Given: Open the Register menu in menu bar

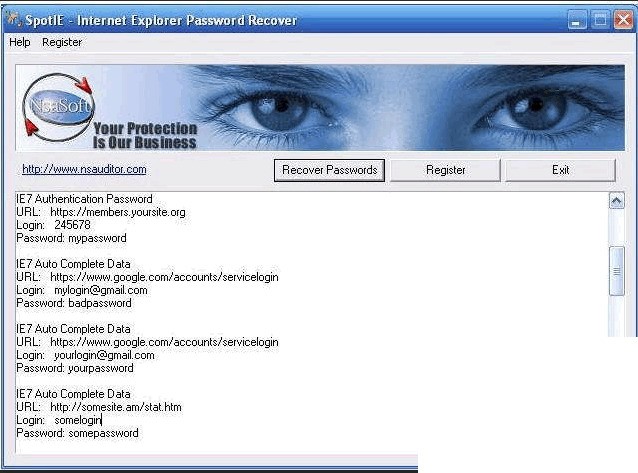Looking at the screenshot, I should pyautogui.click(x=62, y=42).
